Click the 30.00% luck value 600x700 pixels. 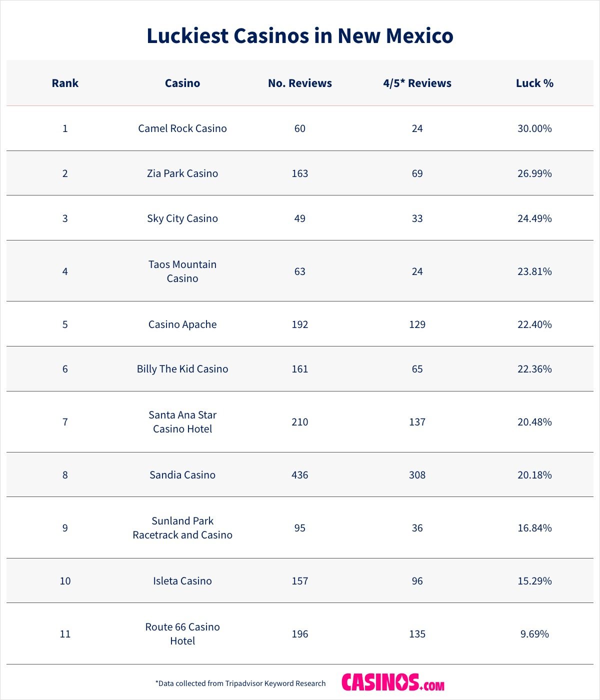click(x=534, y=128)
